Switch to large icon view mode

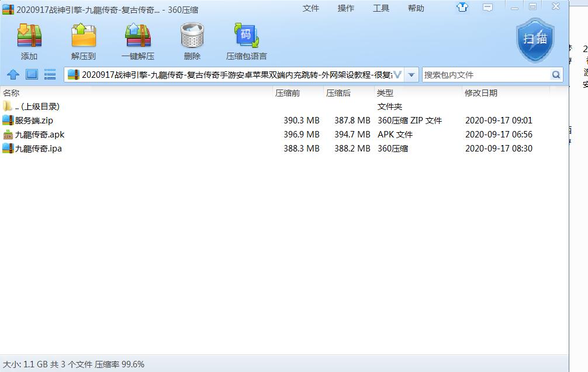click(32, 75)
